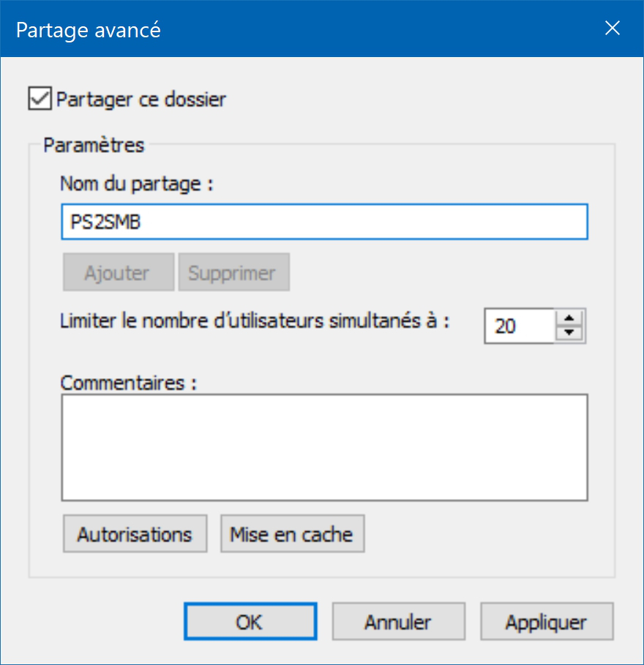Image resolution: width=644 pixels, height=665 pixels.
Task: Toggle the Partager ce dossier checkbox
Action: click(40, 98)
